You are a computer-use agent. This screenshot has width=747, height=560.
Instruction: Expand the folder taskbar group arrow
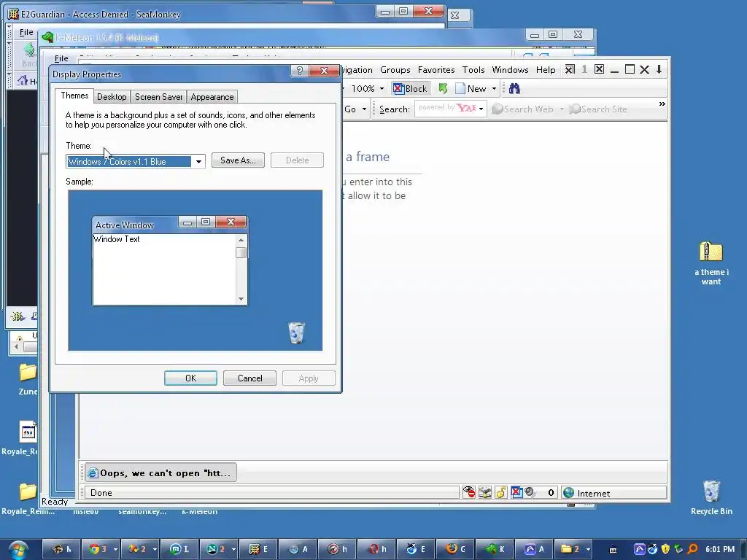[x=589, y=550]
